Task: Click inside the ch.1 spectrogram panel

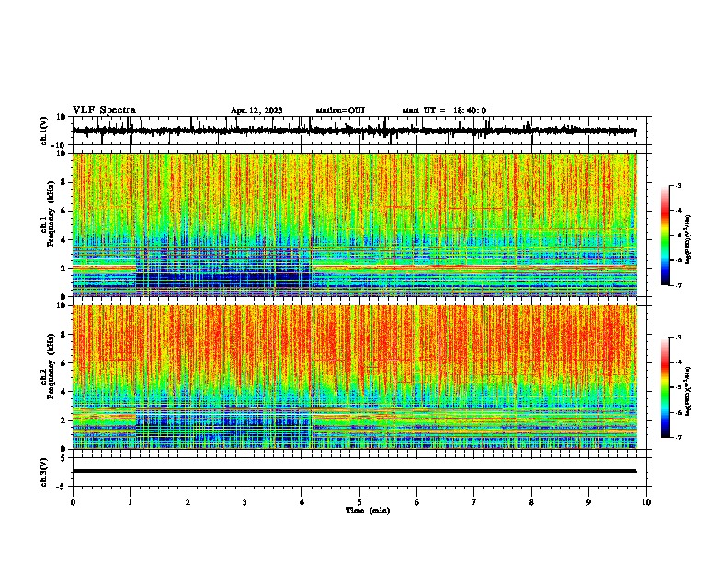Action: [x=354, y=224]
